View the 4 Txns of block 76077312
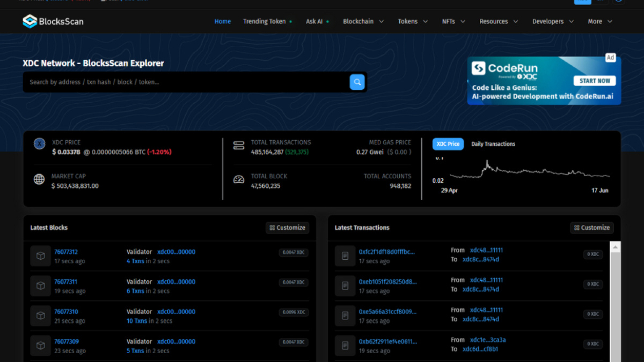Image resolution: width=644 pixels, height=362 pixels. 135,261
